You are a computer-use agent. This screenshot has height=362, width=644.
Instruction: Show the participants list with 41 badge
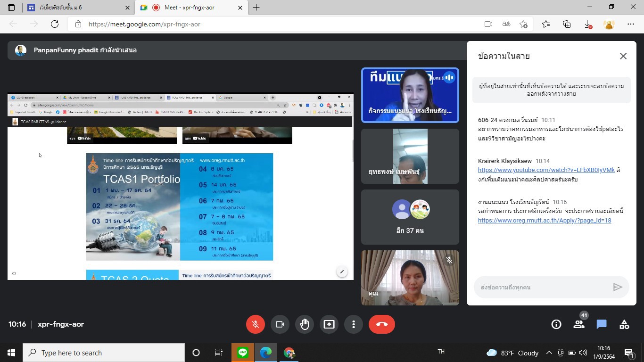coord(579,324)
